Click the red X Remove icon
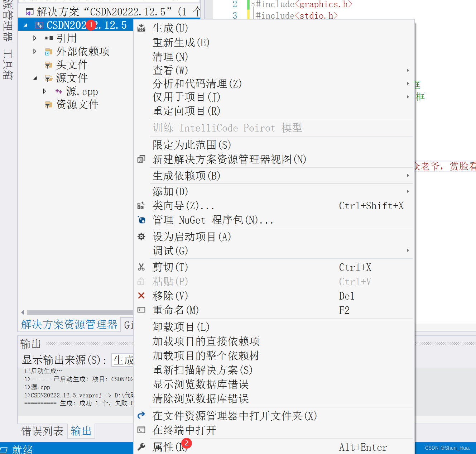Screen dimensions: 476x454 141,296
